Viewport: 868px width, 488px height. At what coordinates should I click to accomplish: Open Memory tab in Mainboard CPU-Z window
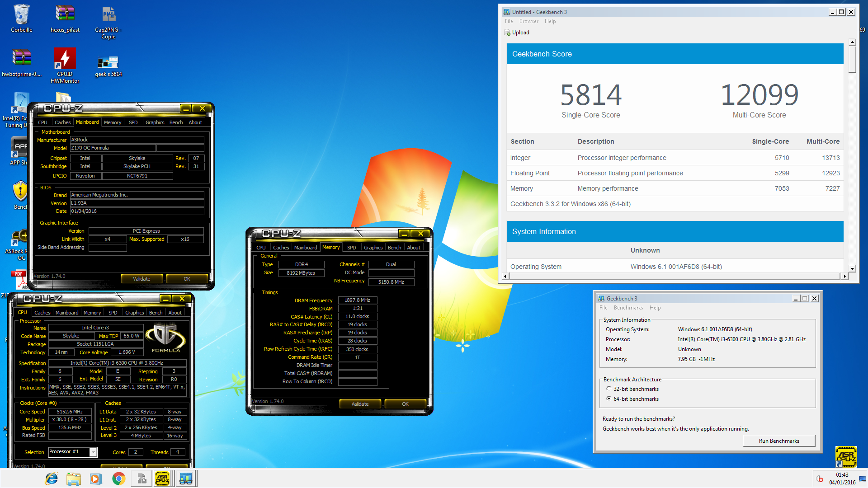pyautogui.click(x=113, y=122)
